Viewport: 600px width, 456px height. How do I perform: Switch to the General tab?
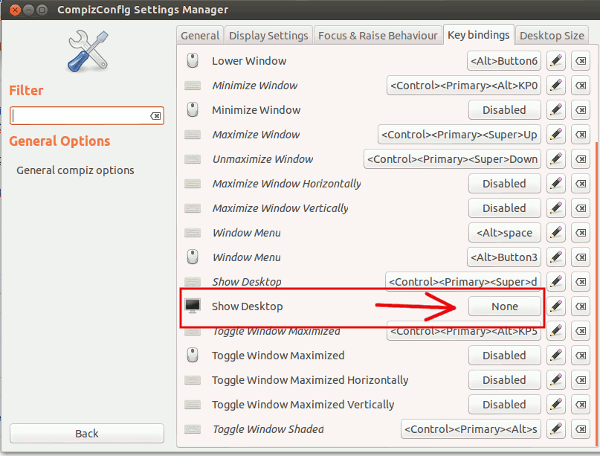coord(200,36)
